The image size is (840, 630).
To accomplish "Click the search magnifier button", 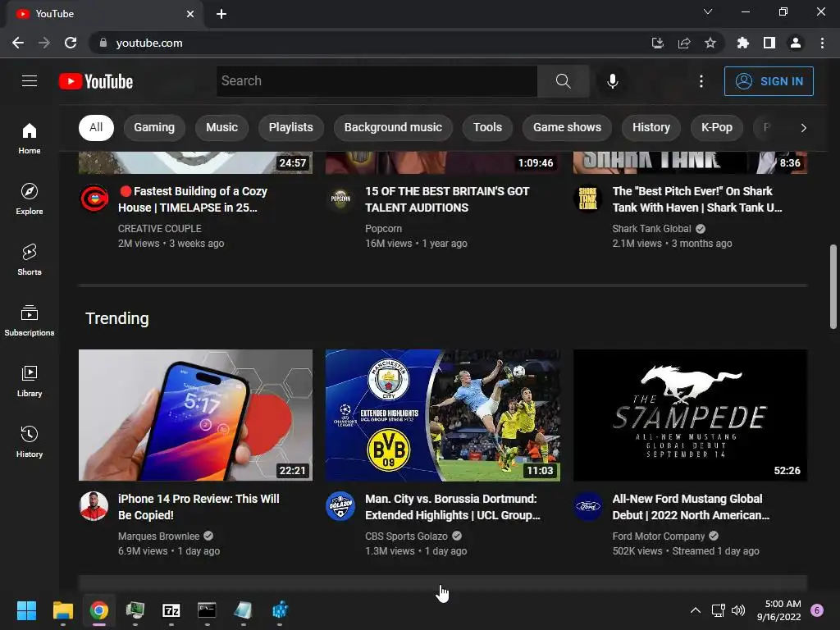I will (x=563, y=81).
